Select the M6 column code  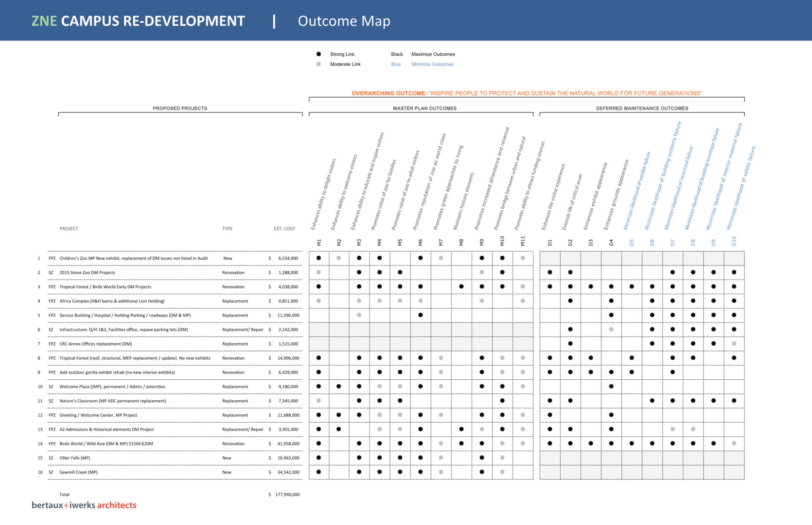coord(420,243)
